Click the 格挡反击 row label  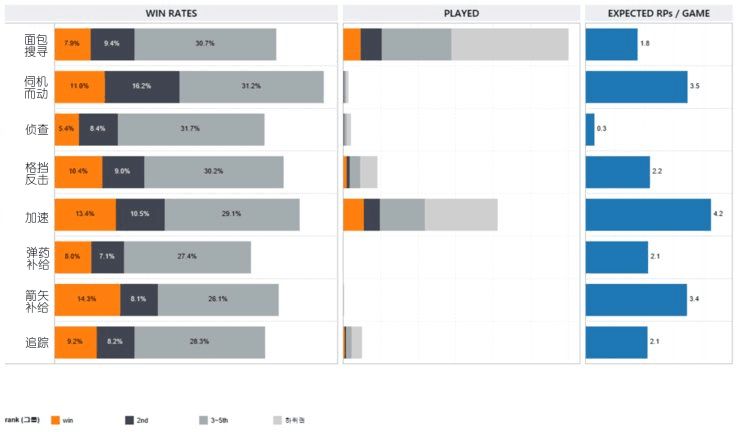tap(35, 172)
